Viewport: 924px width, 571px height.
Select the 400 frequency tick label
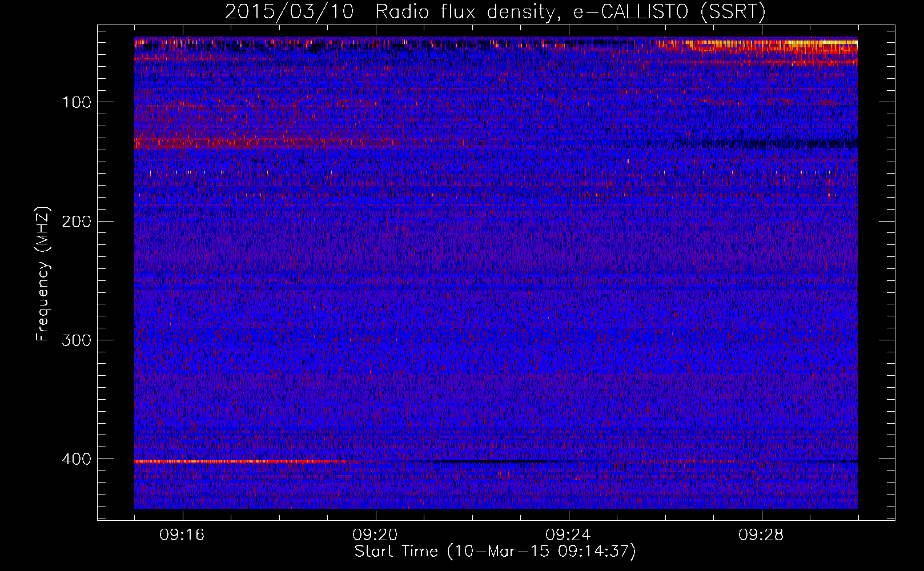pyautogui.click(x=77, y=459)
